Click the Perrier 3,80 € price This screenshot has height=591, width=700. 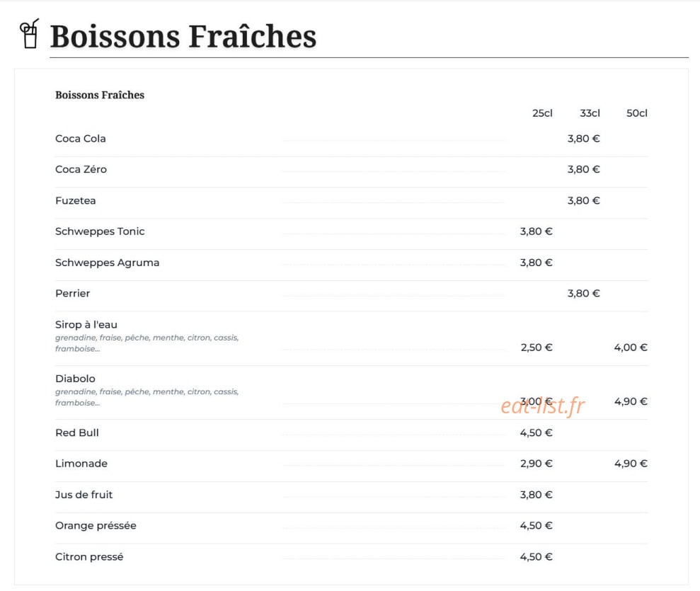coord(583,294)
